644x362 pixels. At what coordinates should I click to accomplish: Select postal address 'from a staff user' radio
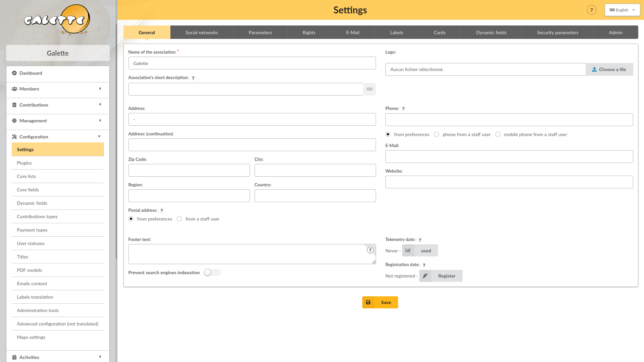click(179, 219)
